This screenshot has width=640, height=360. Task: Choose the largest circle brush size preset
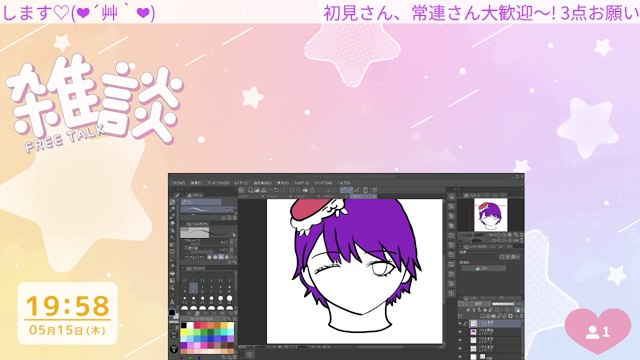(229, 298)
